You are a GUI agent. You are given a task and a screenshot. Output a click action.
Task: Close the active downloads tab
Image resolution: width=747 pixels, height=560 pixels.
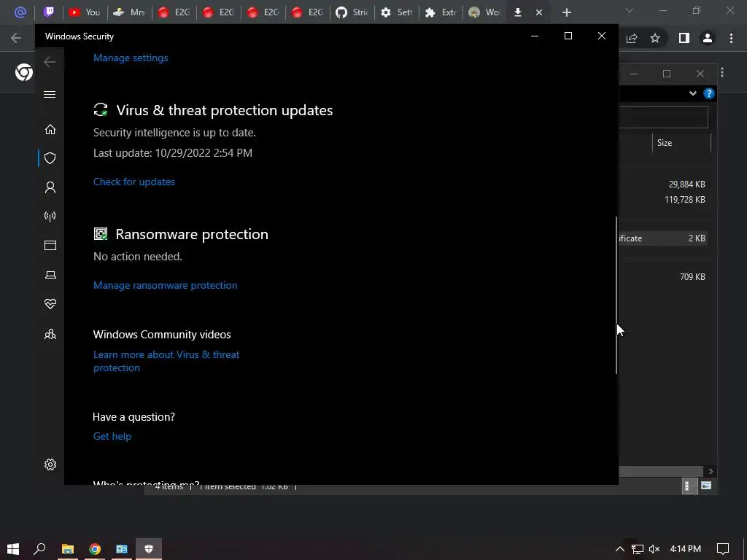[539, 12]
